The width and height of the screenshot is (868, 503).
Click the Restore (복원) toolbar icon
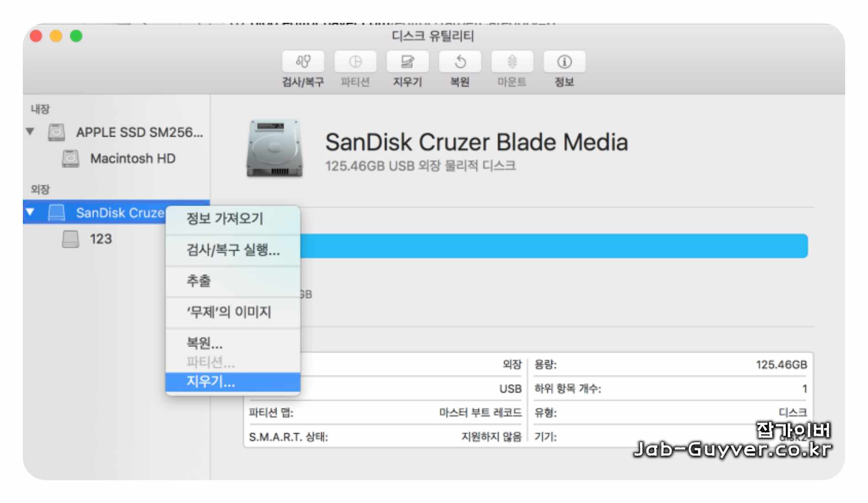pyautogui.click(x=460, y=62)
